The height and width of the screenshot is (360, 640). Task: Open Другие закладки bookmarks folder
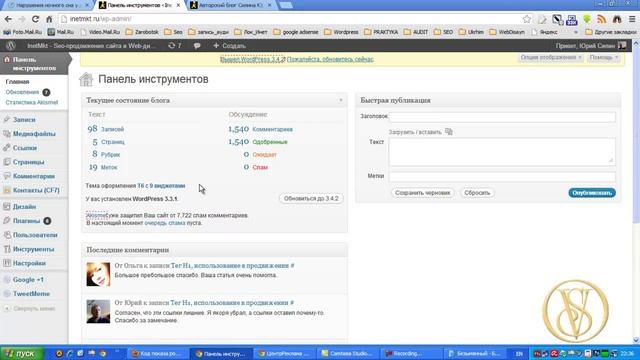[x=611, y=32]
